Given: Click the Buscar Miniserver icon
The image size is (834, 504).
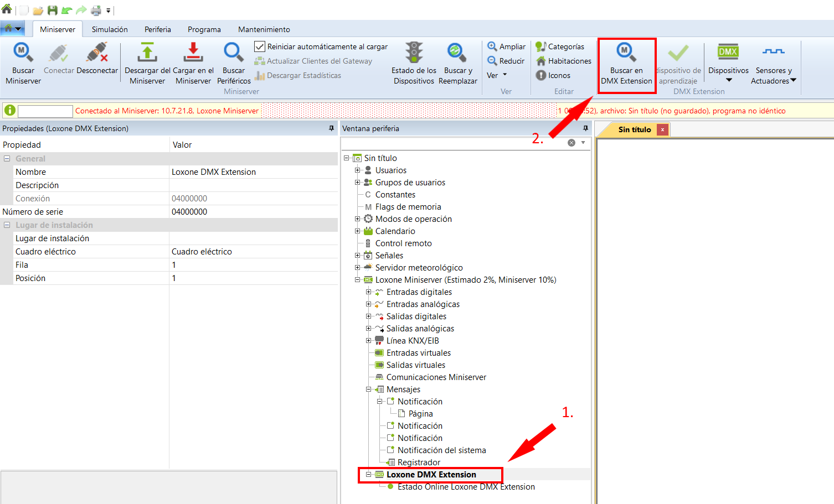Looking at the screenshot, I should (23, 53).
